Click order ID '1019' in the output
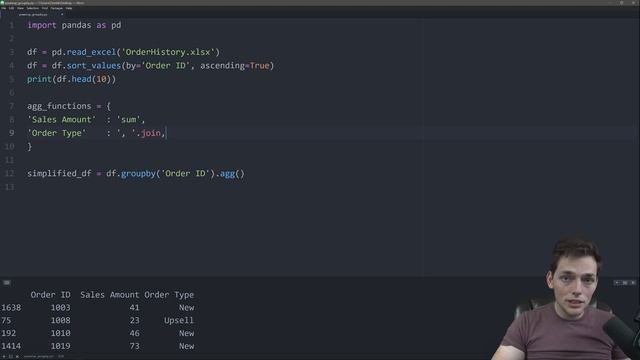 click(60, 346)
